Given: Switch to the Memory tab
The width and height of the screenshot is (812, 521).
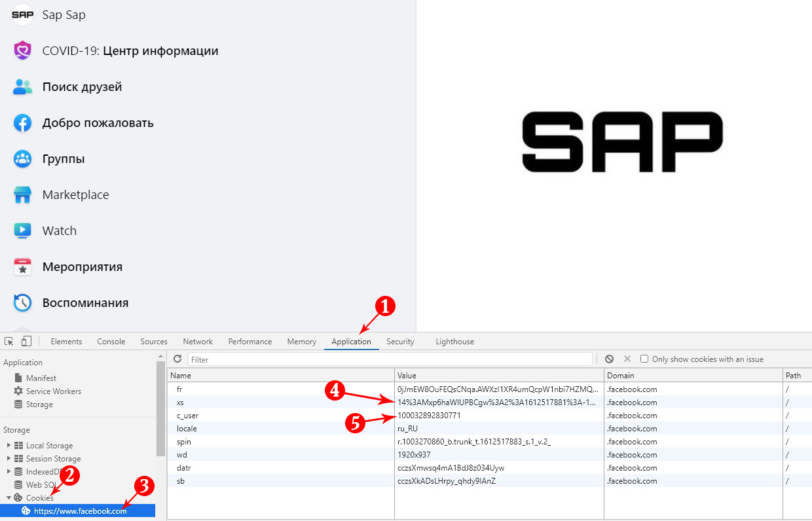Looking at the screenshot, I should click(x=302, y=341).
